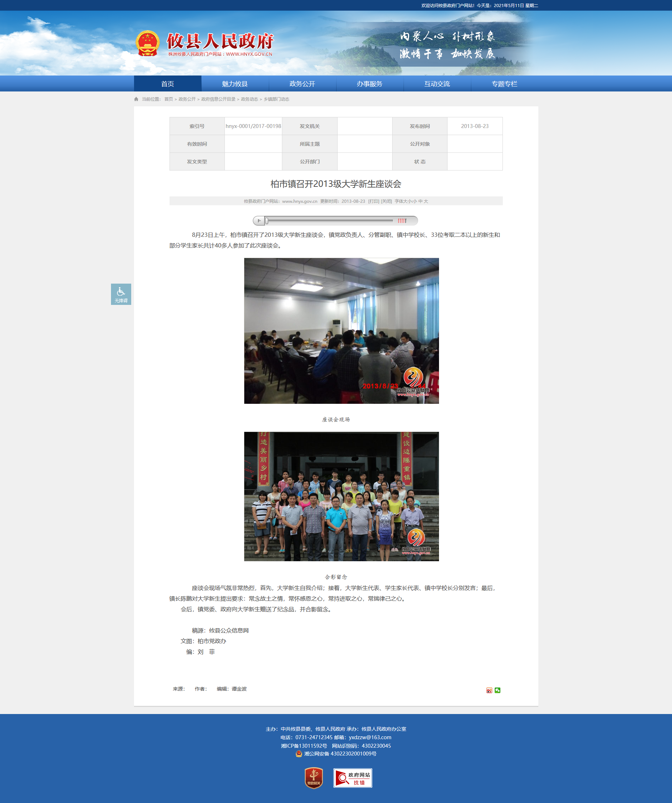Open the 互动交流 navigation item

437,84
